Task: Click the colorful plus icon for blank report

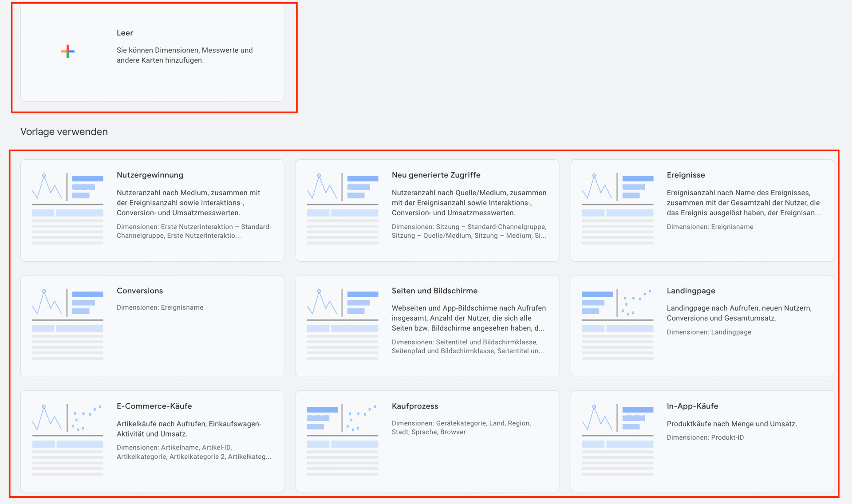Action: pos(67,51)
